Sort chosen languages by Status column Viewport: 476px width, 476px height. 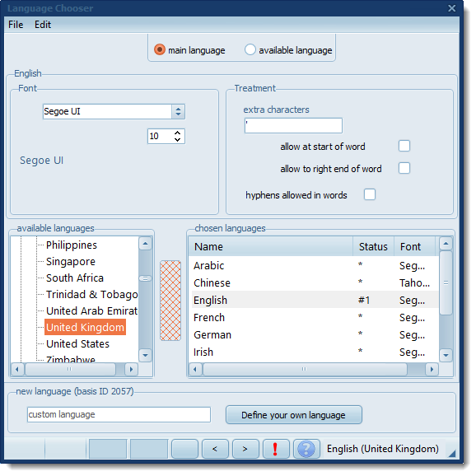pyautogui.click(x=373, y=247)
